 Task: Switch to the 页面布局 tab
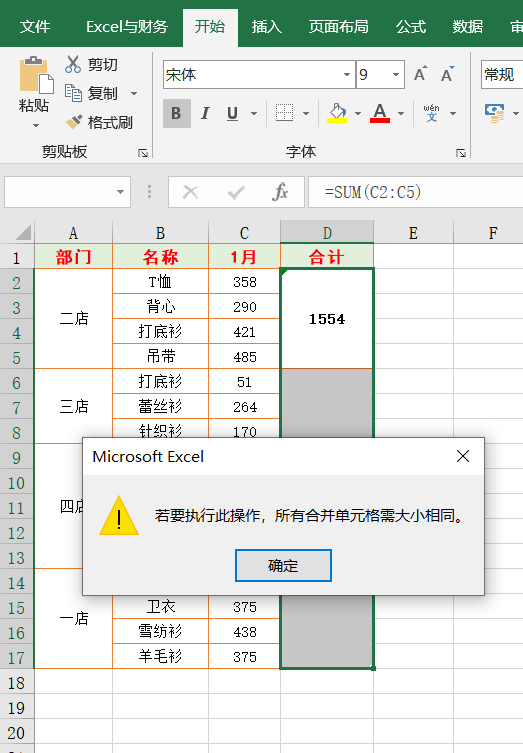coord(339,27)
